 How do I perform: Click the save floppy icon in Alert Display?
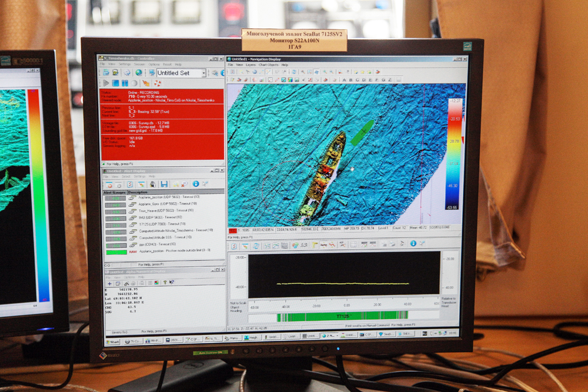click(164, 185)
